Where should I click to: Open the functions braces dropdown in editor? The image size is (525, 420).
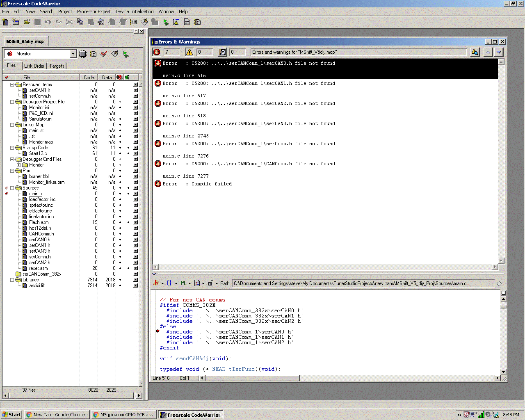[x=171, y=283]
